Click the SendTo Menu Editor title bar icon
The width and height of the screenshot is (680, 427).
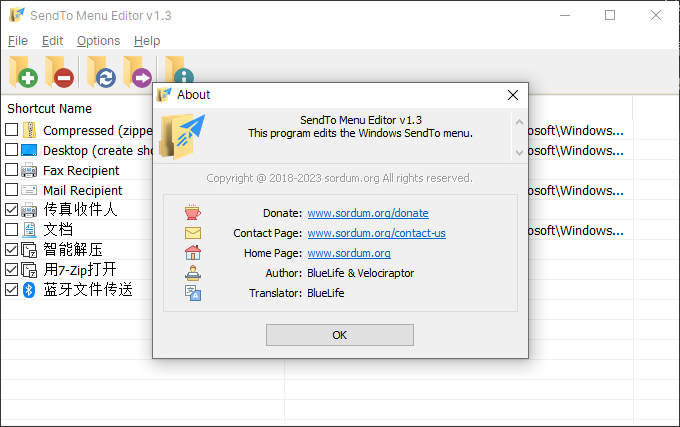pos(16,15)
